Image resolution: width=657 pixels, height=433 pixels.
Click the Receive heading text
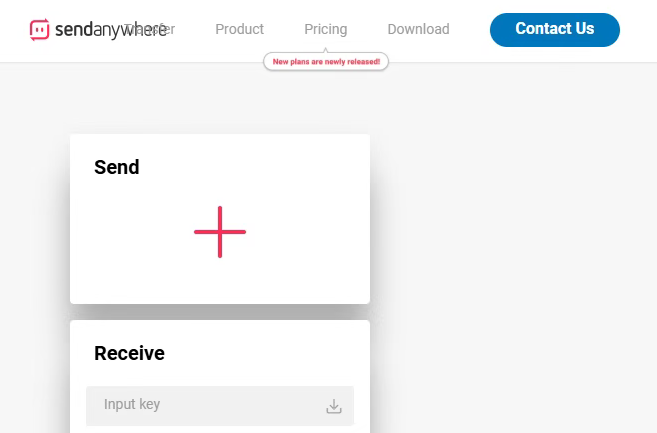129,353
